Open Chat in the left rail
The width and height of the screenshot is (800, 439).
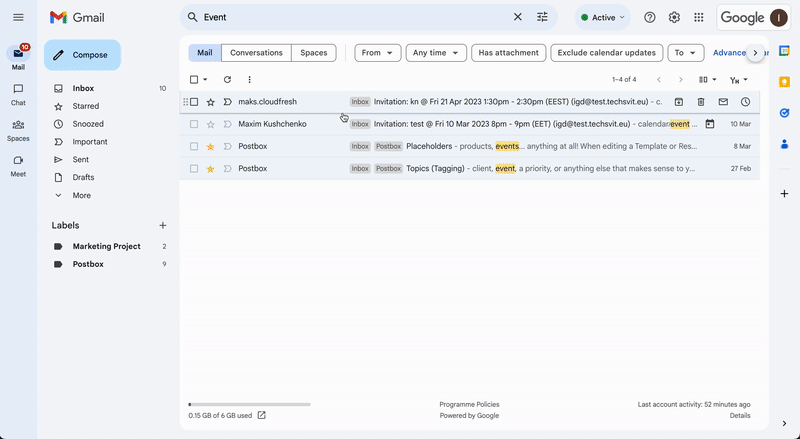pyautogui.click(x=18, y=95)
